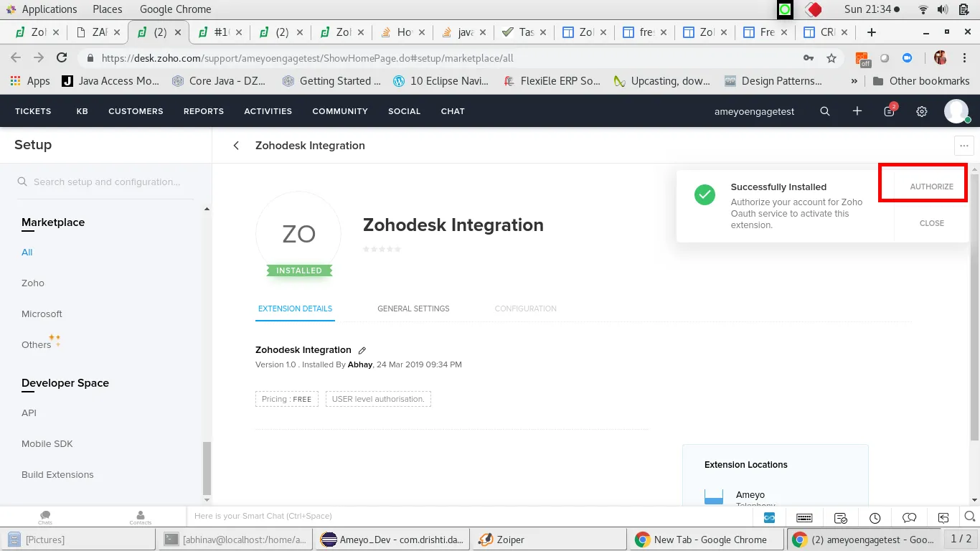Open Mobile SDK in Developer Space
The image size is (980, 551).
47,444
